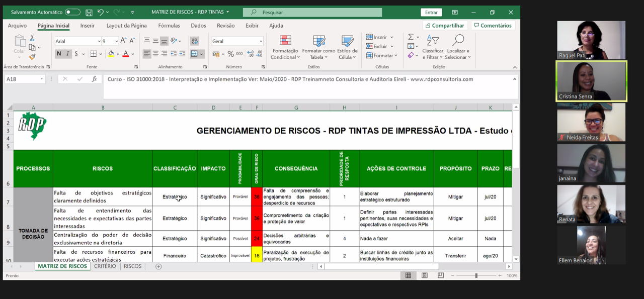Viewport: 644px width, 299px height.
Task: Toggle bottom vertical align button
Action: pyautogui.click(x=164, y=41)
